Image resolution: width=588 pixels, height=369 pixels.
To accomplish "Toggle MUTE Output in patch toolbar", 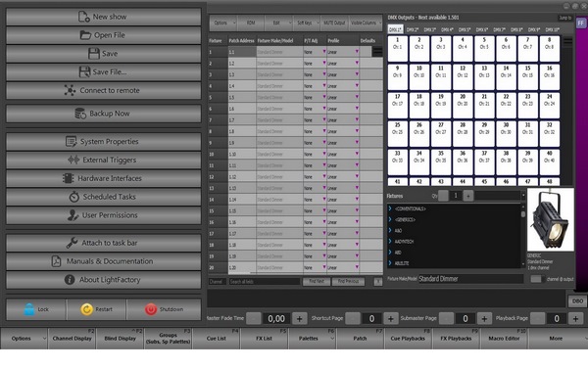I will pyautogui.click(x=334, y=23).
